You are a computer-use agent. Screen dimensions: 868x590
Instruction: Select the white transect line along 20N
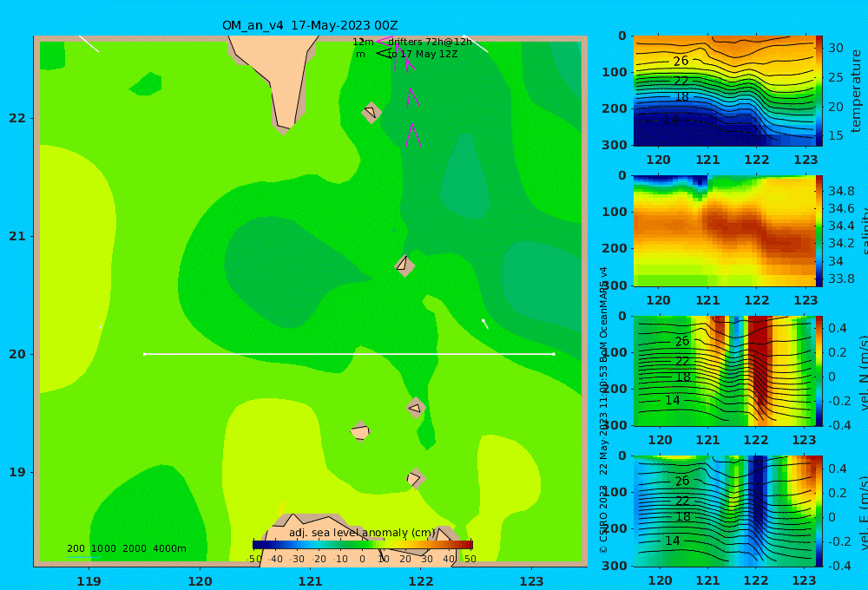349,354
